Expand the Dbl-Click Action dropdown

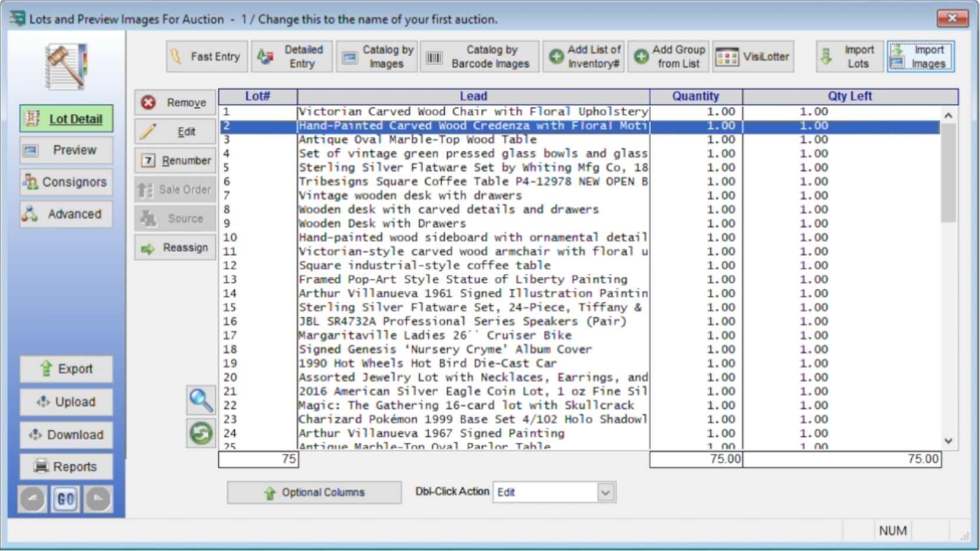click(x=605, y=492)
